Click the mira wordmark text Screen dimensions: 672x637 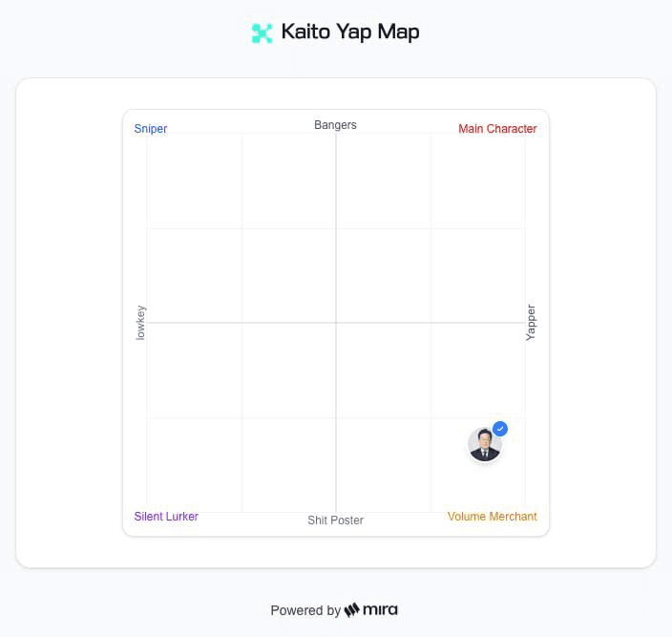coord(380,609)
